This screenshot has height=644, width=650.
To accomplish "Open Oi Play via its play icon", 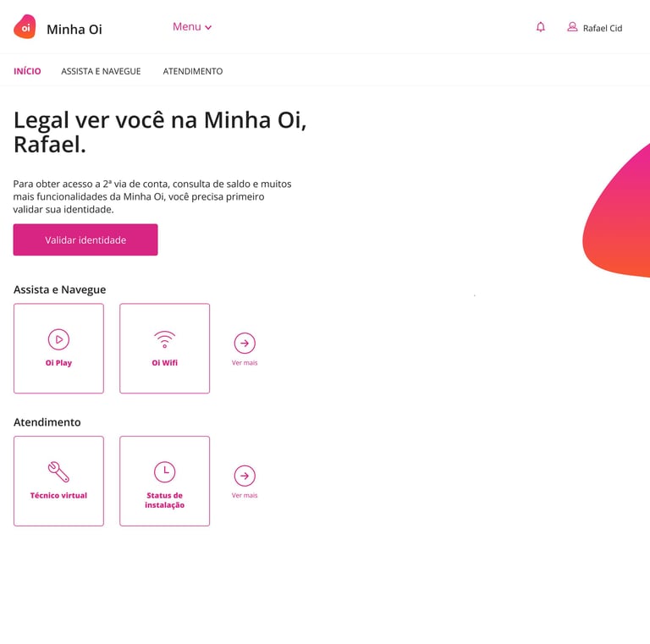I will point(59,339).
